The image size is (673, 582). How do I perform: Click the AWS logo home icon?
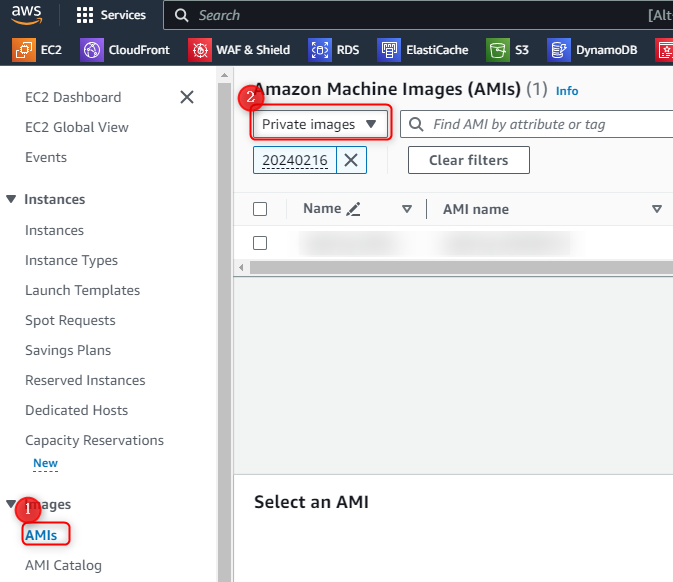[26, 15]
